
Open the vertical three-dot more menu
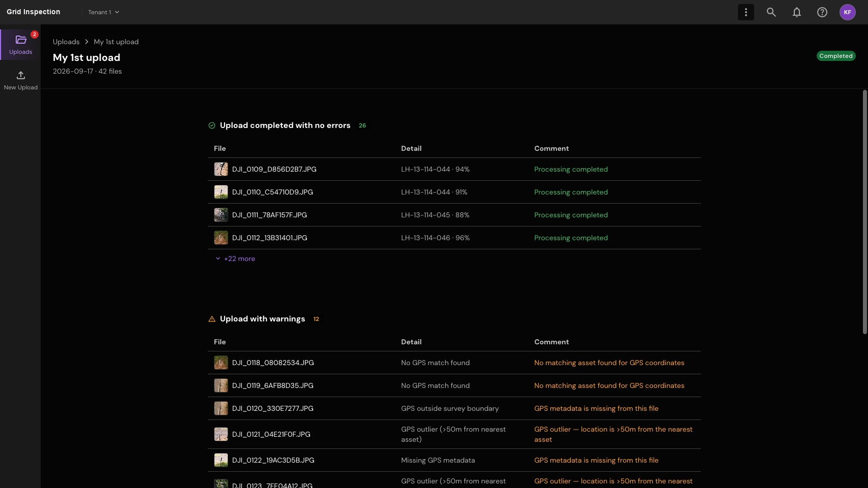click(746, 12)
